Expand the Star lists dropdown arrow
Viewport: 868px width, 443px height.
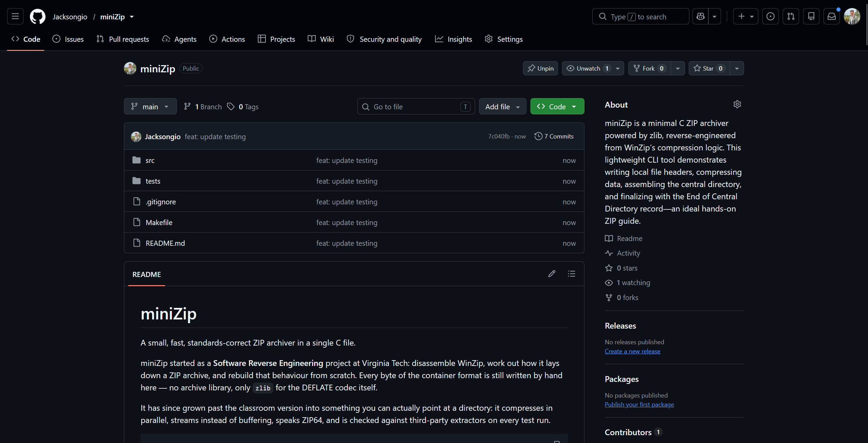(737, 68)
